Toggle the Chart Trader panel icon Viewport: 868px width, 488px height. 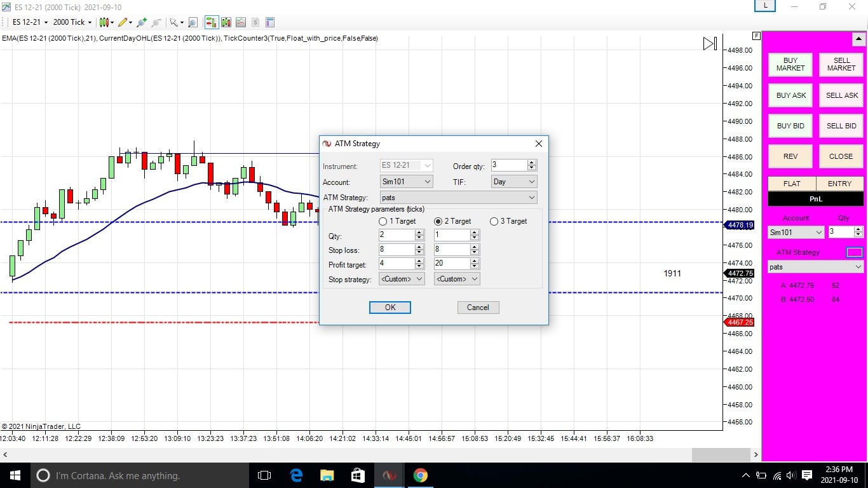pos(212,22)
